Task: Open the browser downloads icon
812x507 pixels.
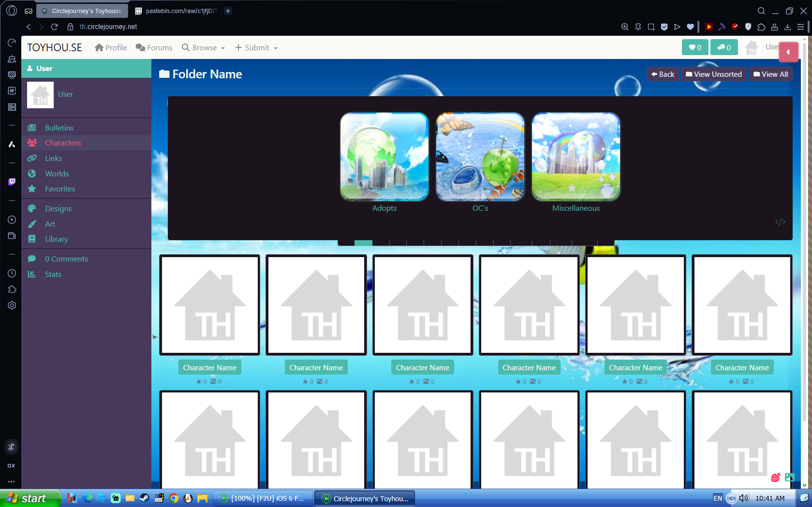Action: point(787,27)
